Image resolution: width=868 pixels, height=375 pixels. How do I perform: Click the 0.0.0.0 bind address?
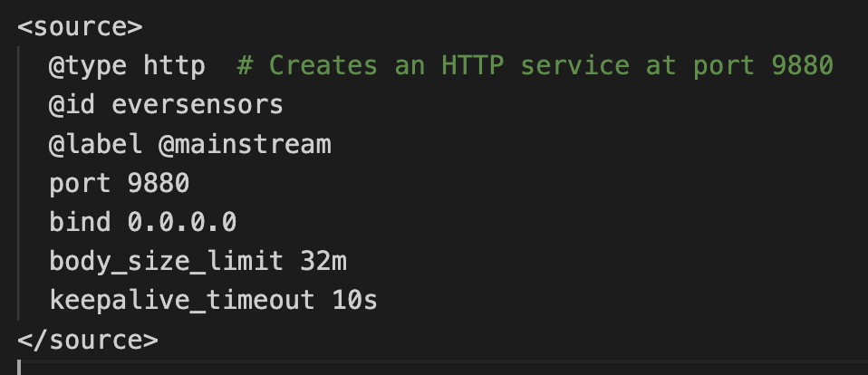[181, 223]
